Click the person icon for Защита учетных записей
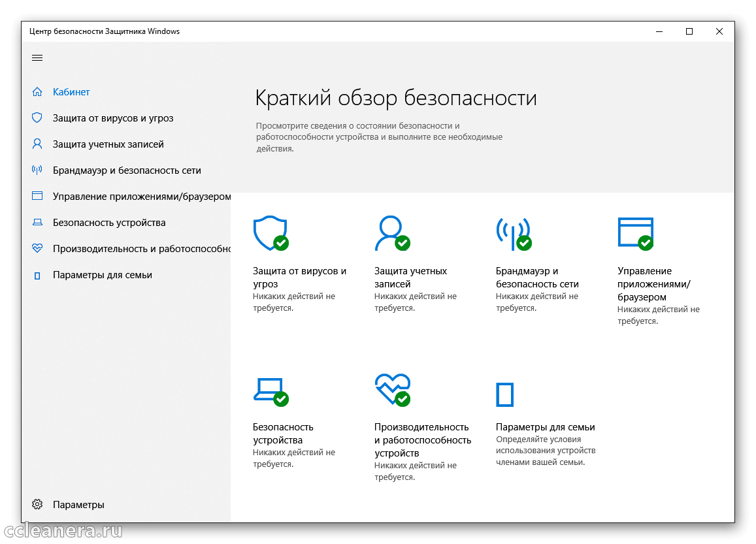756x544 pixels. tap(37, 144)
